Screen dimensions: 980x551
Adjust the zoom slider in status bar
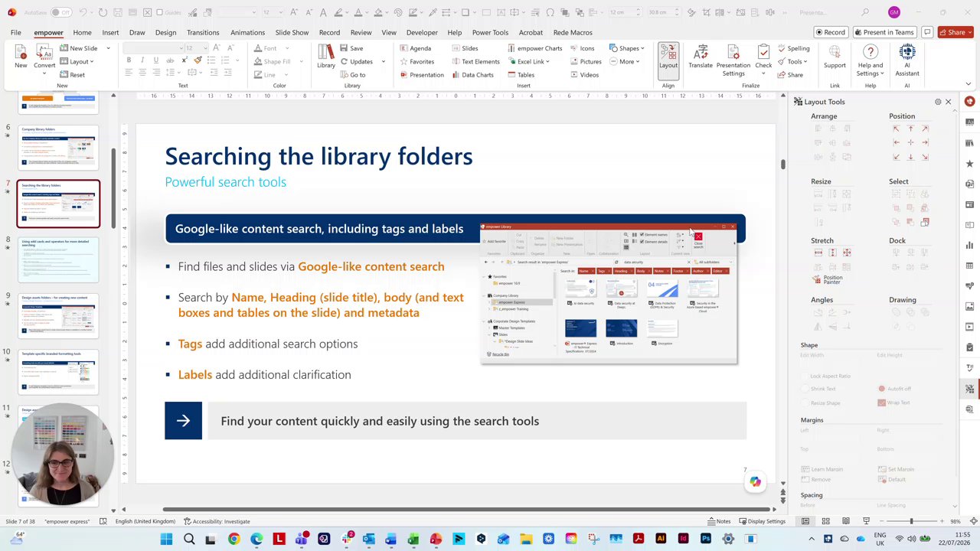click(x=911, y=521)
